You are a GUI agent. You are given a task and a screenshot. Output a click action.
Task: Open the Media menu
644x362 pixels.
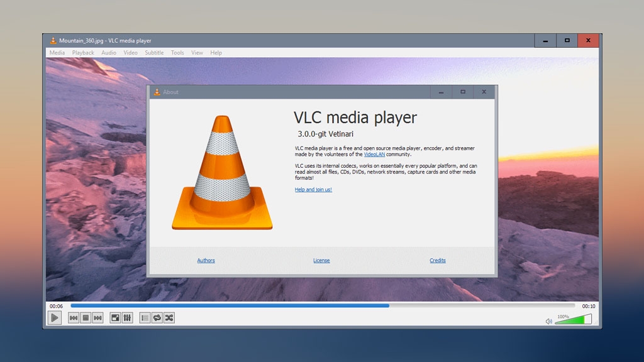point(57,53)
